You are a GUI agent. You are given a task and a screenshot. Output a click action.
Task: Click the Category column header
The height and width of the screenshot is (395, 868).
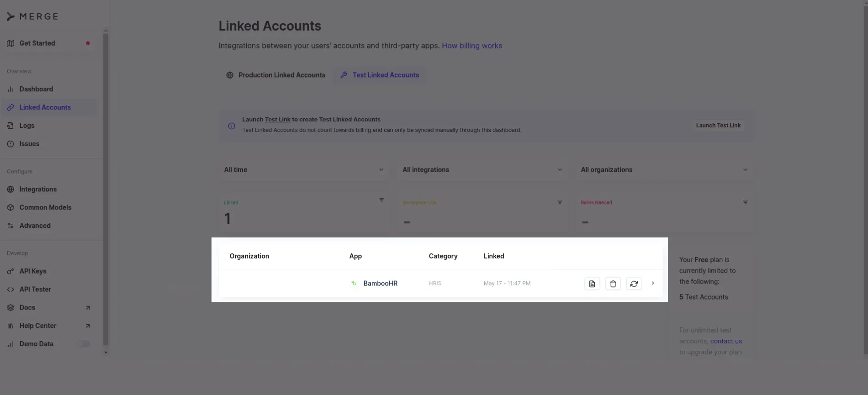coord(443,256)
